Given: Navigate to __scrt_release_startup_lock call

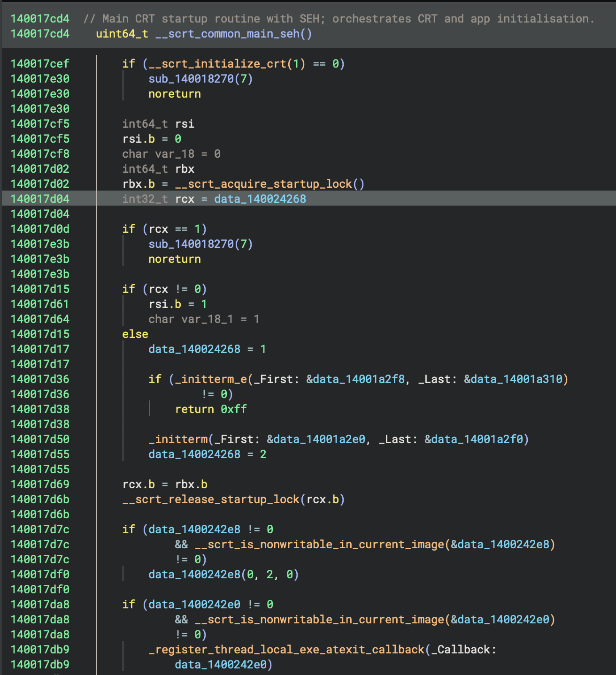Looking at the screenshot, I should click(210, 499).
